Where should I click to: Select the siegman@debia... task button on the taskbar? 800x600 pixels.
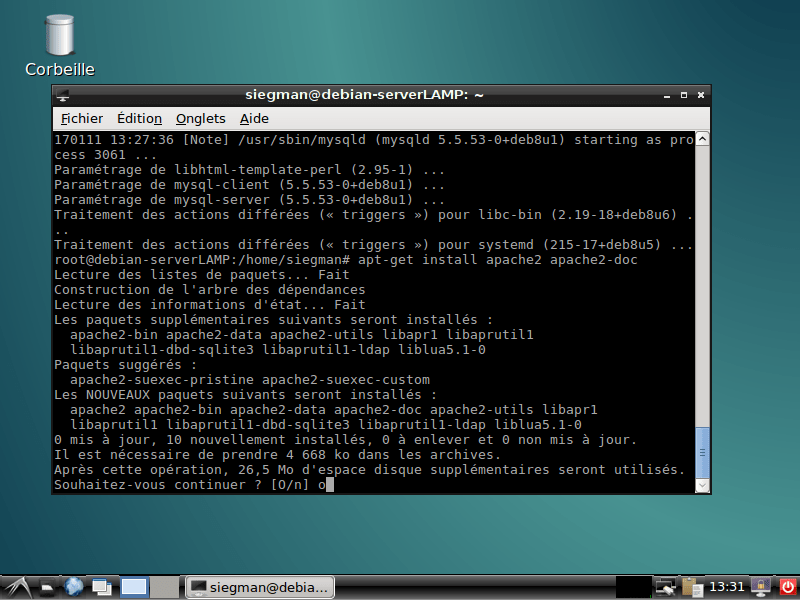tap(259, 587)
